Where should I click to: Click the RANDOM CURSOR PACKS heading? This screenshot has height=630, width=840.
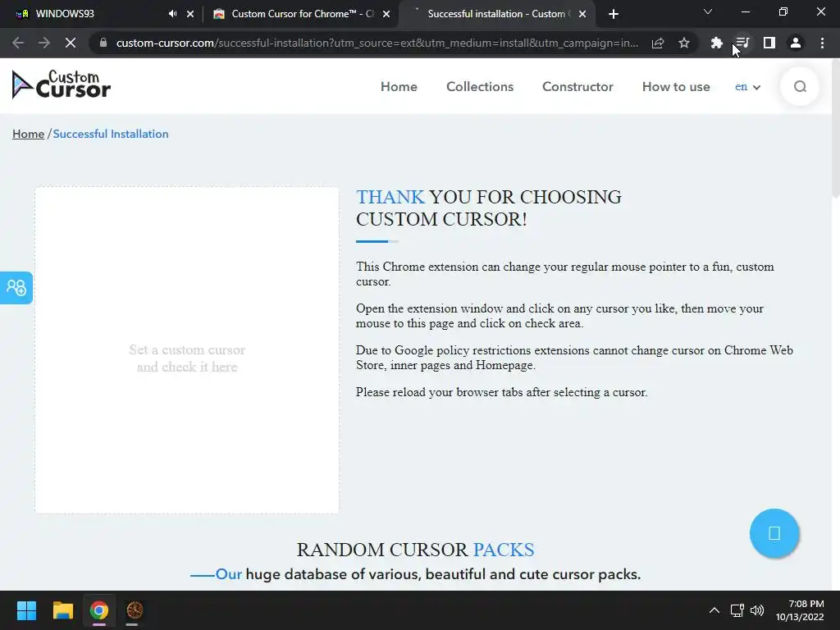click(415, 550)
